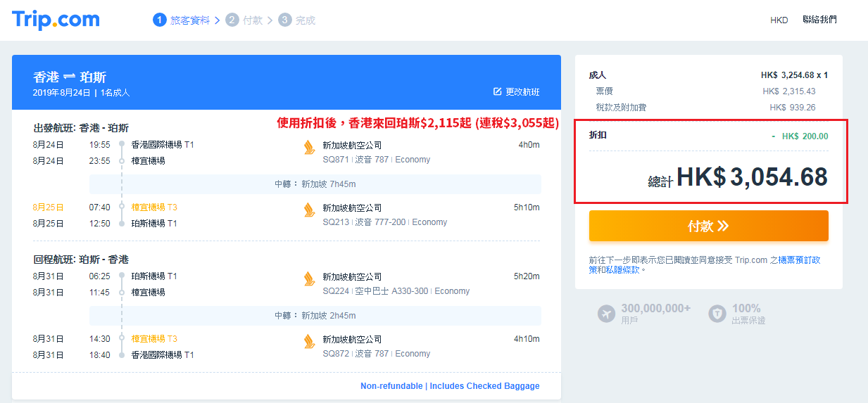Click the 稅款及附加費 HK$ 939.26 amount
Image resolution: width=868 pixels, height=403 pixels.
pyautogui.click(x=793, y=108)
